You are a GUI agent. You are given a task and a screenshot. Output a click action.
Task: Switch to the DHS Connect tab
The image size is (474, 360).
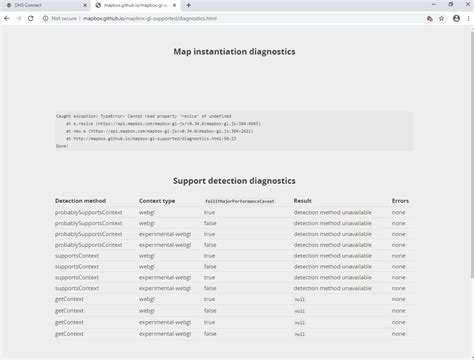click(x=45, y=5)
